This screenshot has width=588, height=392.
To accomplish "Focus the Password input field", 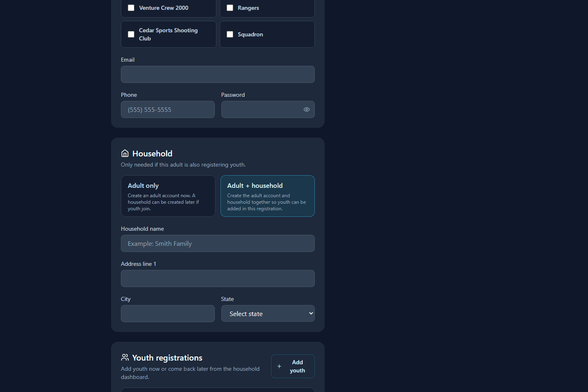I will (x=268, y=109).
